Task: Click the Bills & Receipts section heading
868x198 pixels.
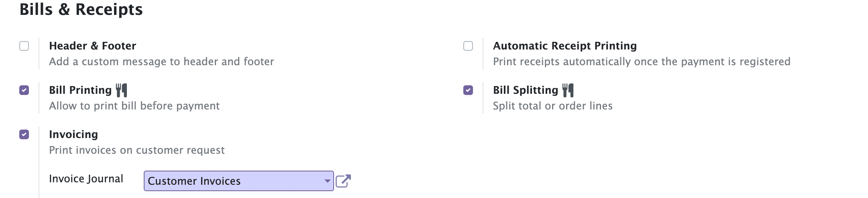Action: pos(81,10)
